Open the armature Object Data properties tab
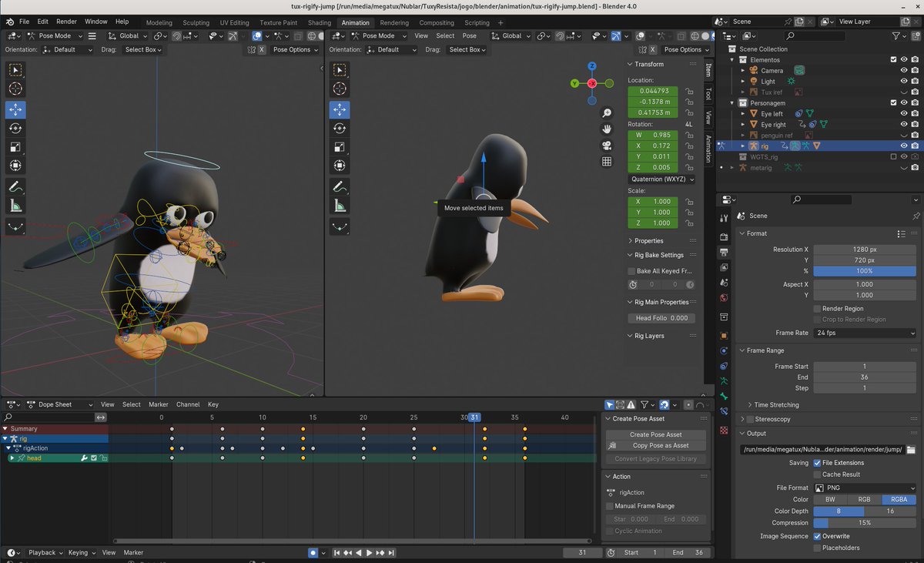The image size is (924, 563). (724, 381)
